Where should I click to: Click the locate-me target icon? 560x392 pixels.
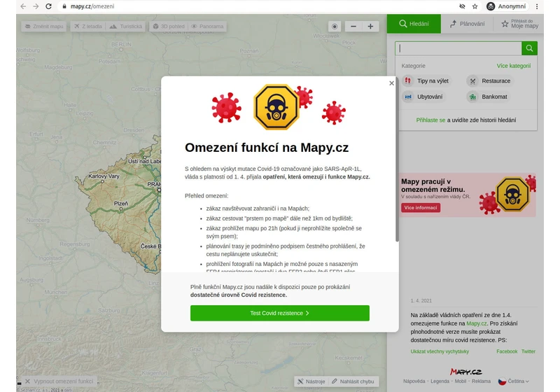[x=335, y=27]
